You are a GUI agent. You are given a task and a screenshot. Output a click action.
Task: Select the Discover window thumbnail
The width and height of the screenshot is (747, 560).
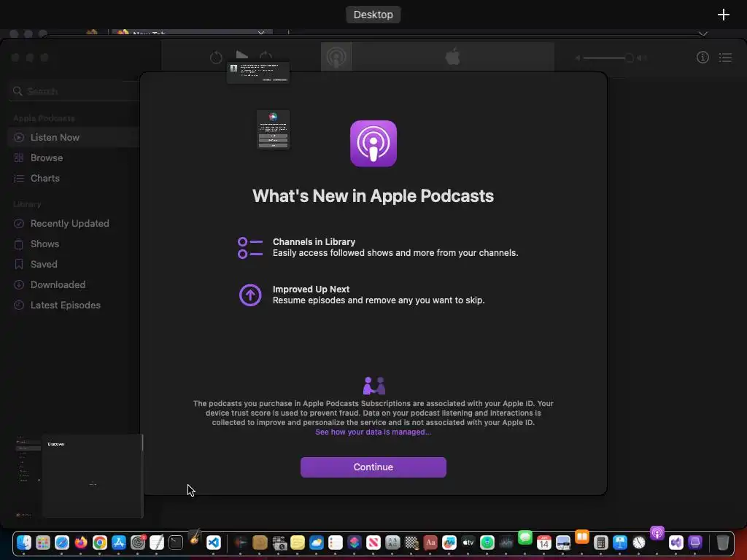coord(93,475)
